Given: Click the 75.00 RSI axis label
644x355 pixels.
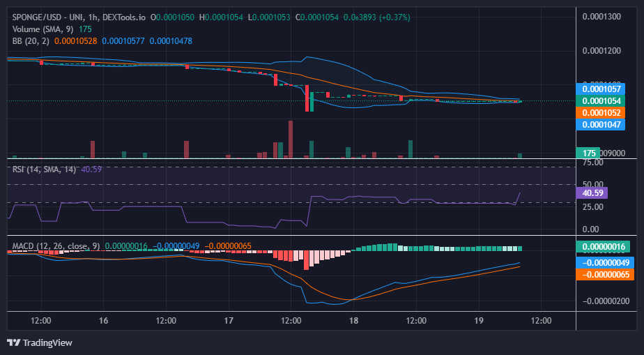Looking at the screenshot, I should (x=592, y=163).
